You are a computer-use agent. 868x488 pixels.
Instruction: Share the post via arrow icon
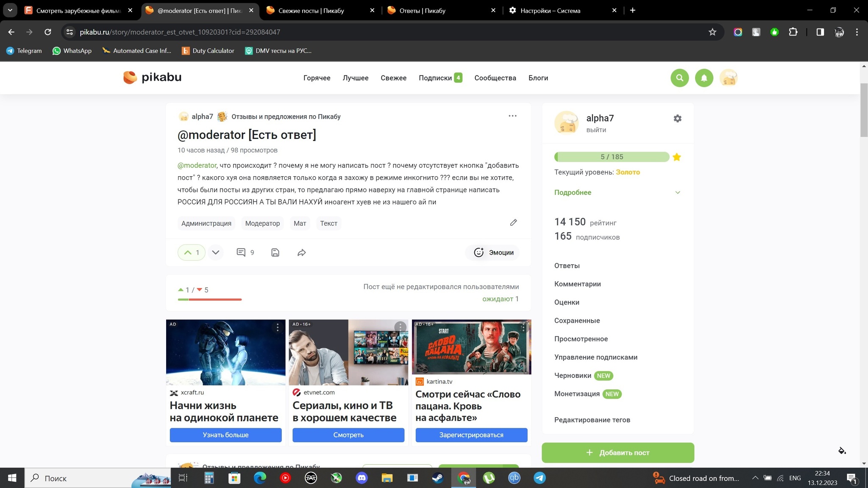pos(301,252)
